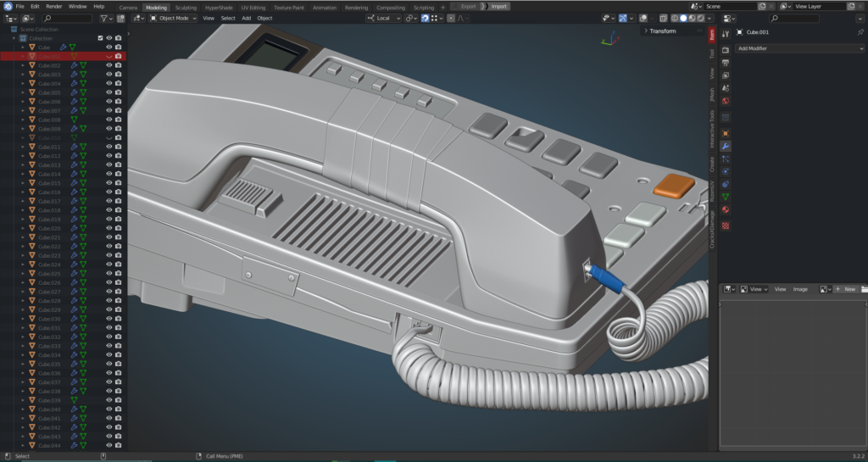Screen dimensions: 868x462
Task: Open the Render menu
Action: pos(53,6)
